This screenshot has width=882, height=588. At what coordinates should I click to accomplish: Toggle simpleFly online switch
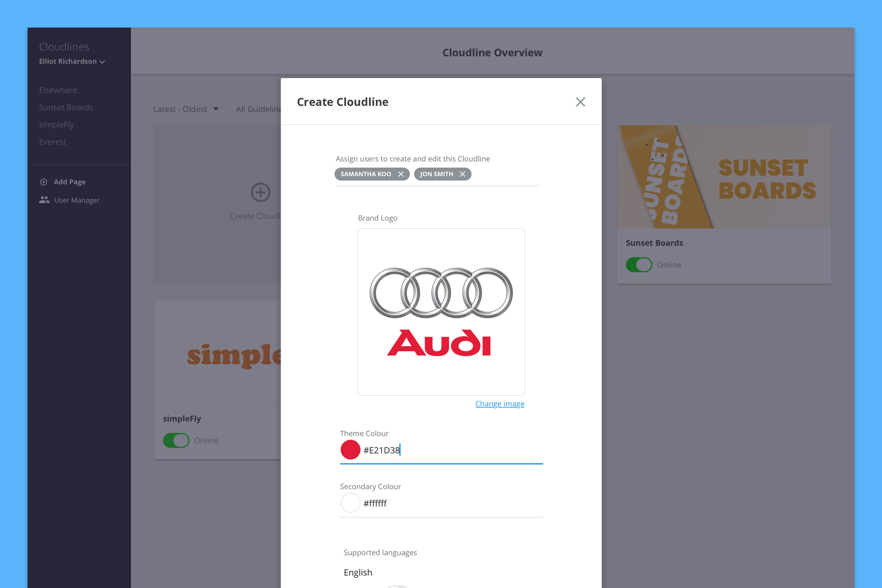pos(176,441)
